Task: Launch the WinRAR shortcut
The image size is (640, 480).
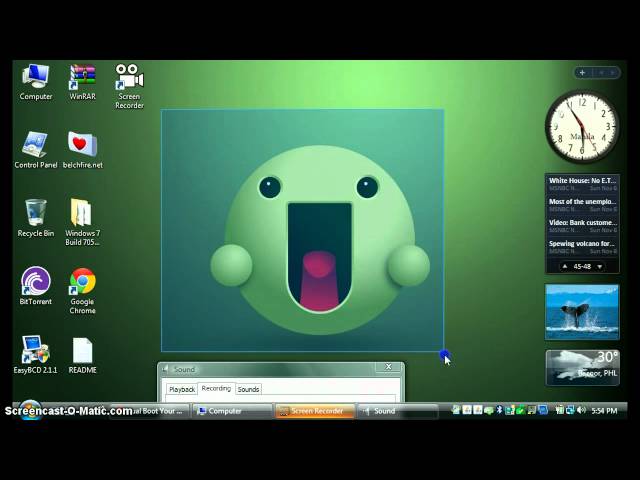Action: click(82, 82)
